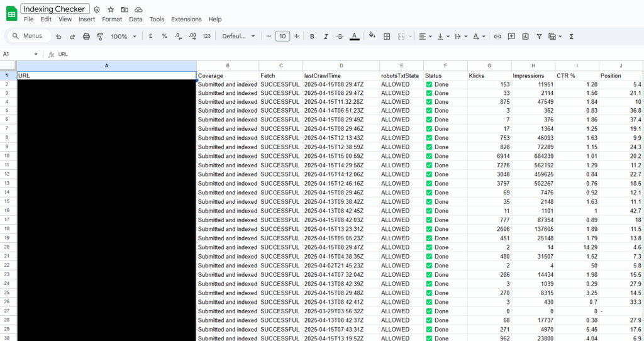Open the name box dropdown arrow
644x341 pixels.
[x=36, y=54]
